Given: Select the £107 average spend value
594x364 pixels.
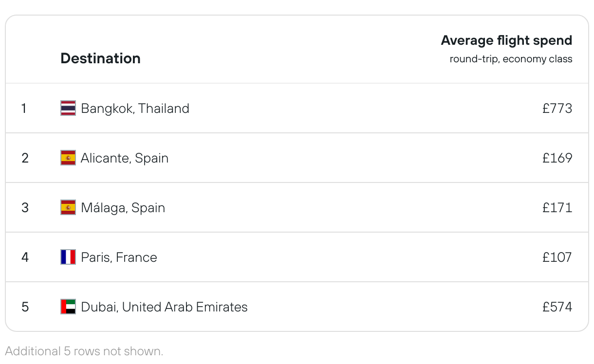Looking at the screenshot, I should (x=557, y=257).
